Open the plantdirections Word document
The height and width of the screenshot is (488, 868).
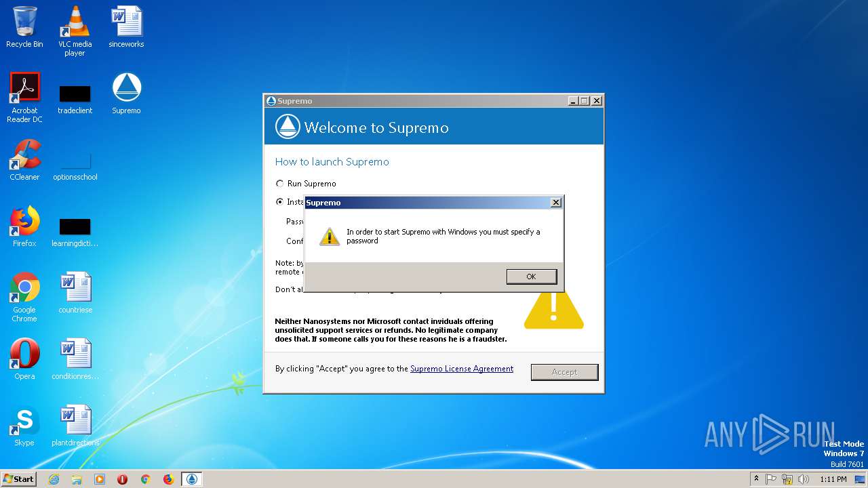tap(75, 426)
